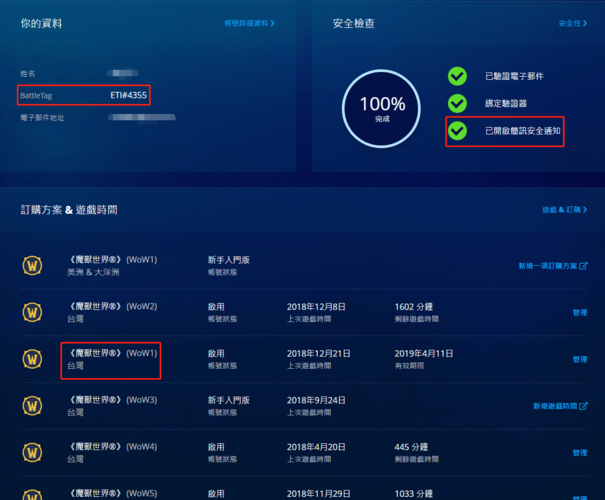Click the 已驗證電子郵件 security item text
605x500 pixels.
(514, 76)
